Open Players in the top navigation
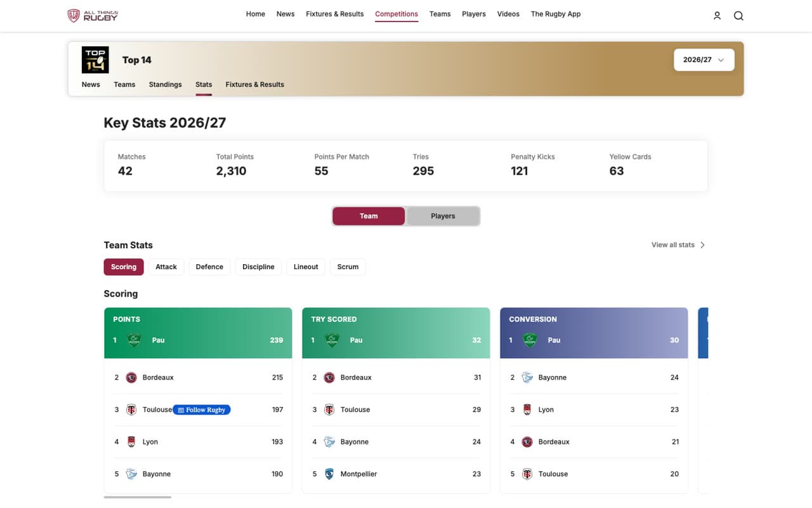The image size is (812, 508). (x=474, y=14)
